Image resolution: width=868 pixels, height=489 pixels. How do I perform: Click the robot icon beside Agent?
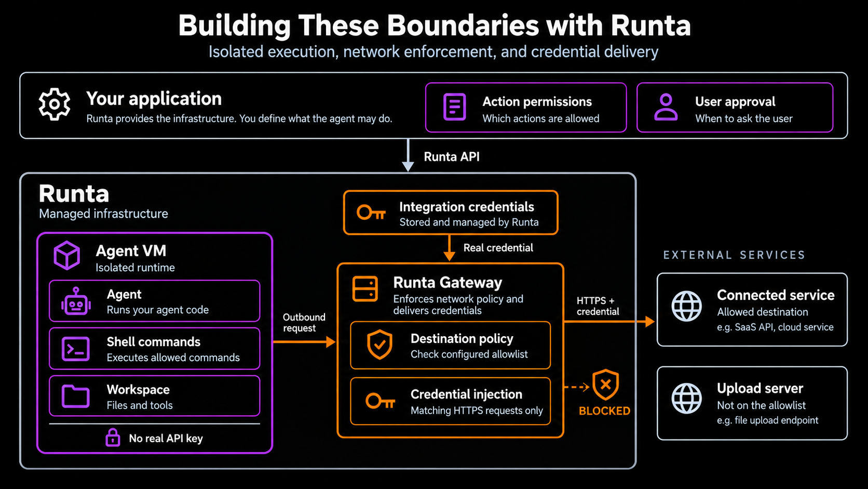point(76,301)
